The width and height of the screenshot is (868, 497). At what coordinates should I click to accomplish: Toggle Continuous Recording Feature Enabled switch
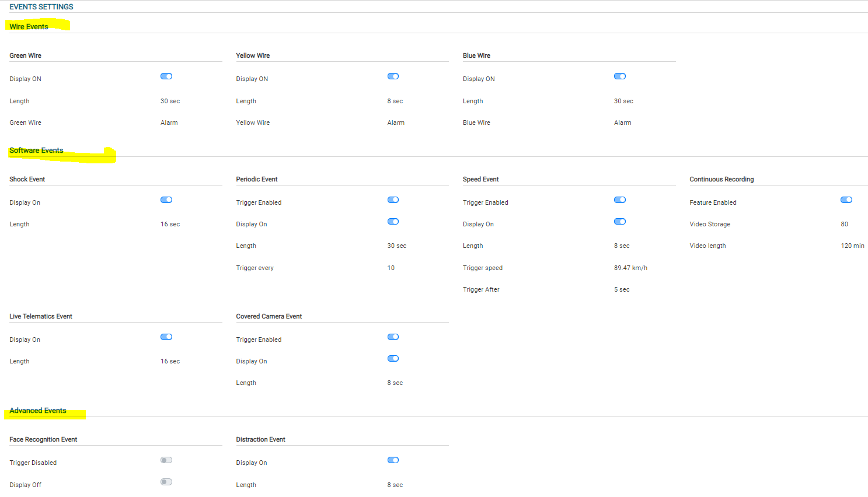(846, 200)
